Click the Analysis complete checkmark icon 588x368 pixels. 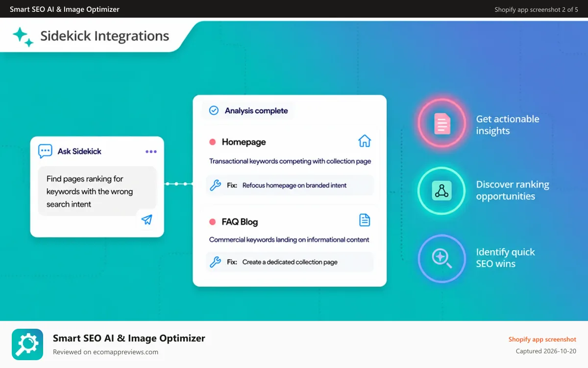pyautogui.click(x=214, y=110)
